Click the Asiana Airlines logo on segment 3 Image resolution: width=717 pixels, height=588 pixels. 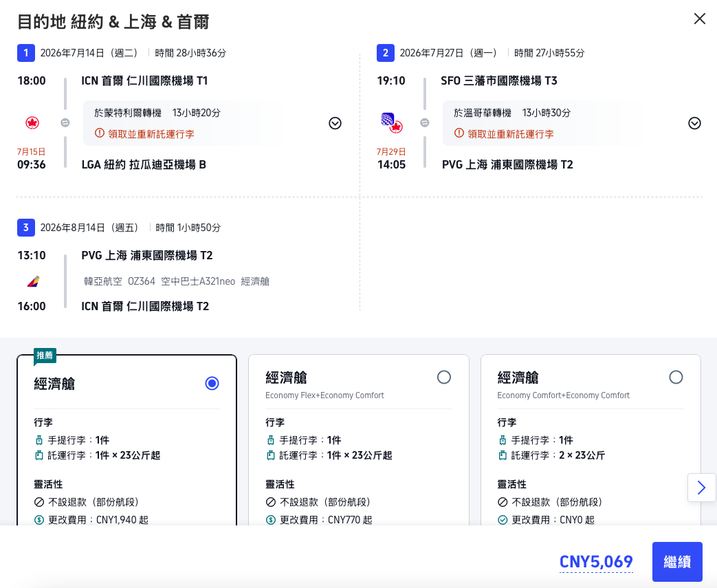(x=31, y=281)
